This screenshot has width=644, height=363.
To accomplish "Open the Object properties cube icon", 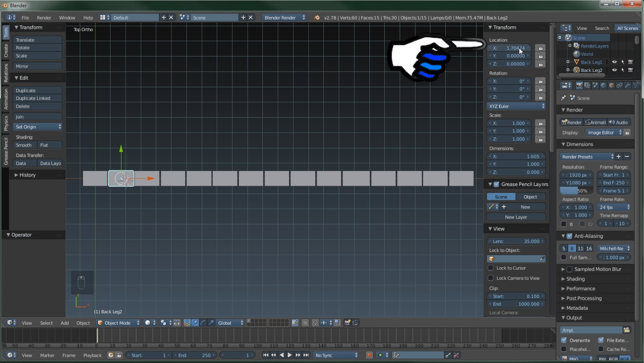I will click(611, 85).
